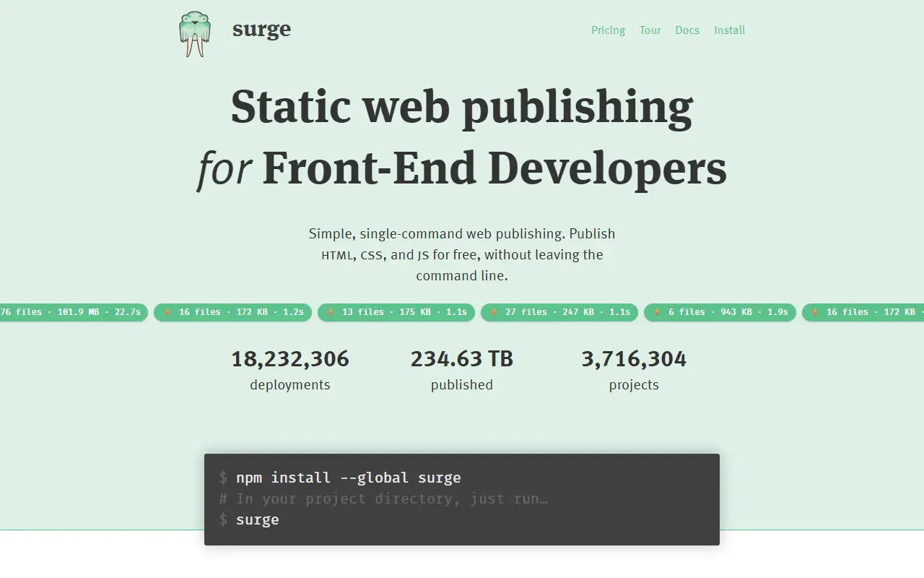
Task: Click the final '$ surge' terminal line
Action: pyautogui.click(x=249, y=519)
